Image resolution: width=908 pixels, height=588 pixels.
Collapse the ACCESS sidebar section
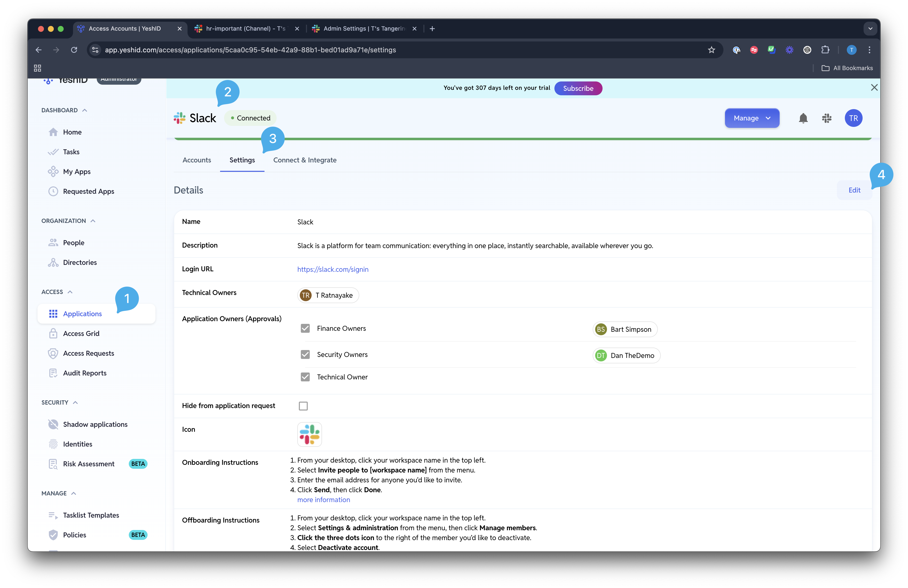[70, 292]
